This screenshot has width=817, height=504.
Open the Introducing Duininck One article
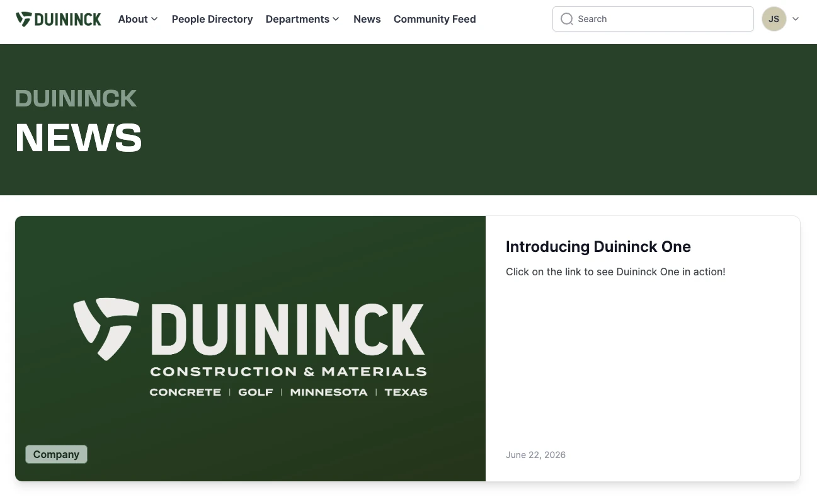coord(598,247)
